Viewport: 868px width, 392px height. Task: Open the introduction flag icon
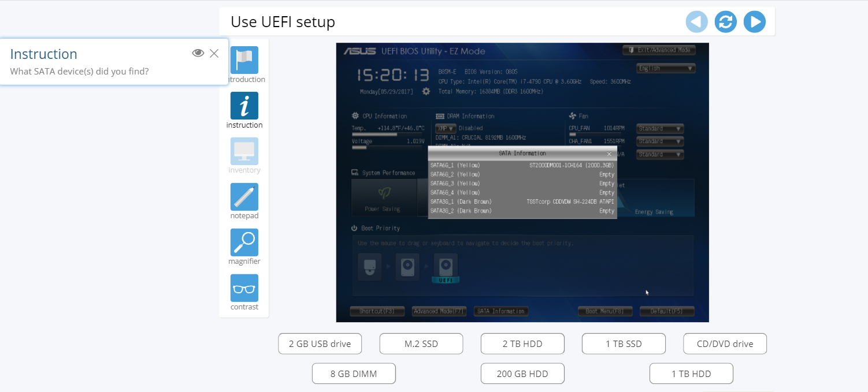(x=244, y=60)
